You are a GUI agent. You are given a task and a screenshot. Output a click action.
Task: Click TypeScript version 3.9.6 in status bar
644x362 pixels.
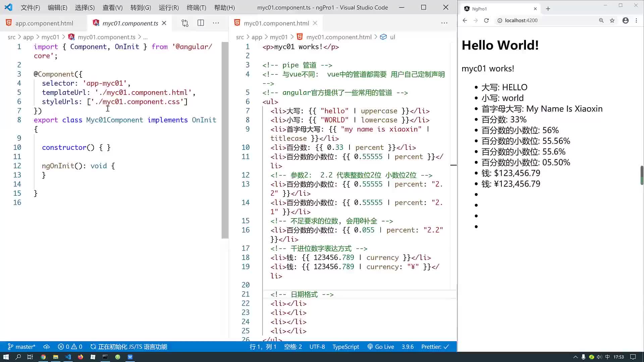click(408, 347)
